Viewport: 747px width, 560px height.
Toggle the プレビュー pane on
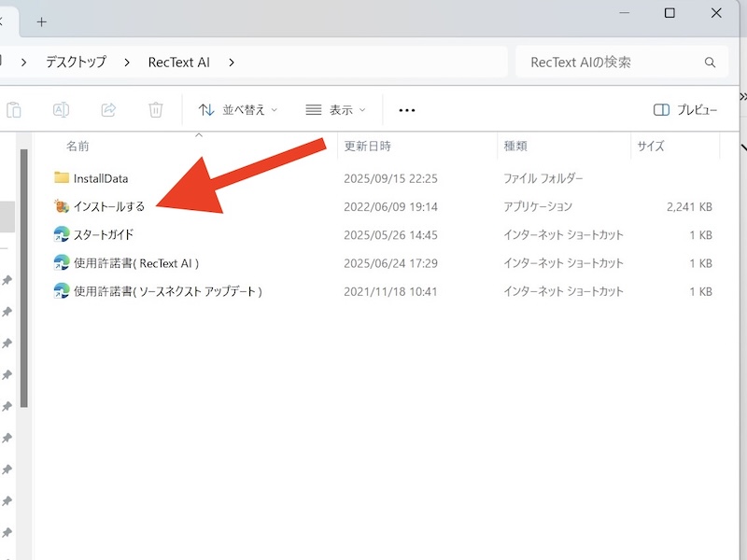[684, 109]
